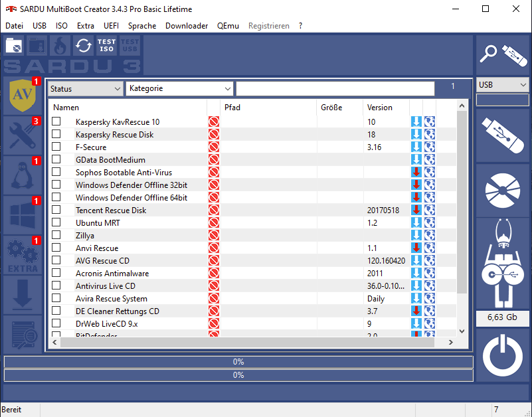Check the Kaspersky KavRescue 10 checkbox
The image size is (532, 417).
click(56, 122)
